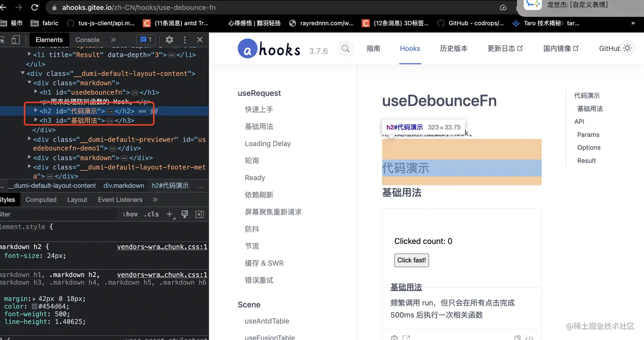Expand the __dumi-default-previewer div node

[x=29, y=139]
